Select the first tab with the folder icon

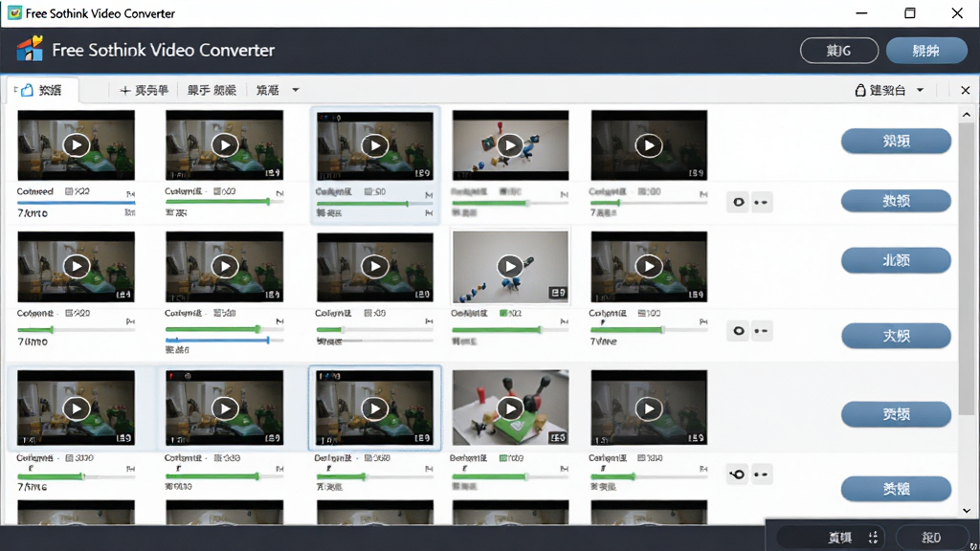coord(42,91)
